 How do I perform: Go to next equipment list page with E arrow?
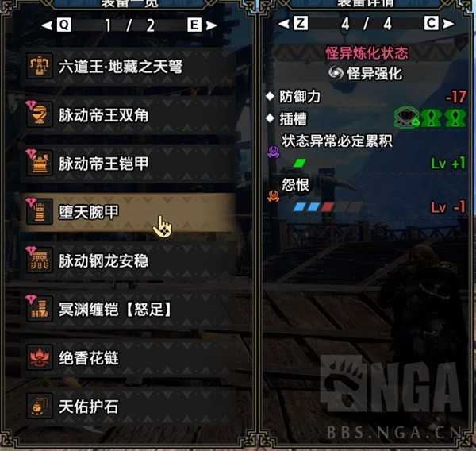(202, 25)
